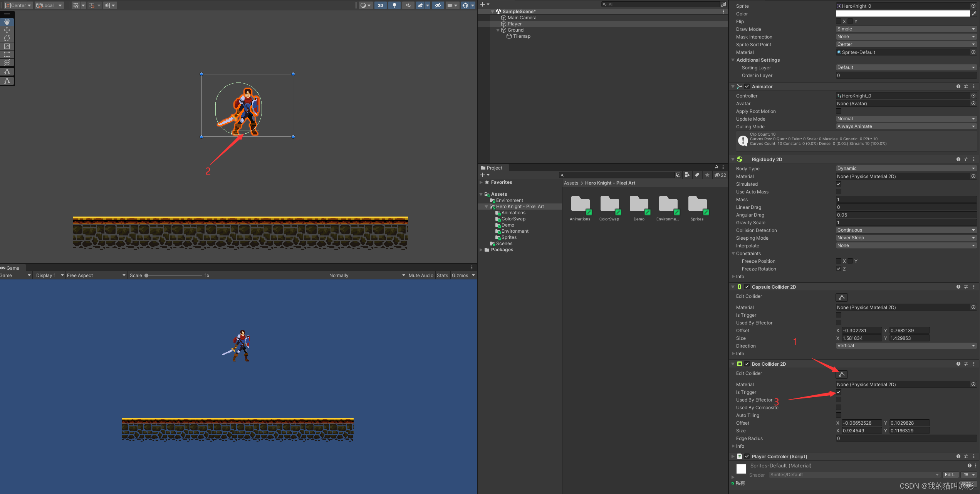This screenshot has width=980, height=494.
Task: Click Gizmos button in Game view
Action: [x=460, y=276]
